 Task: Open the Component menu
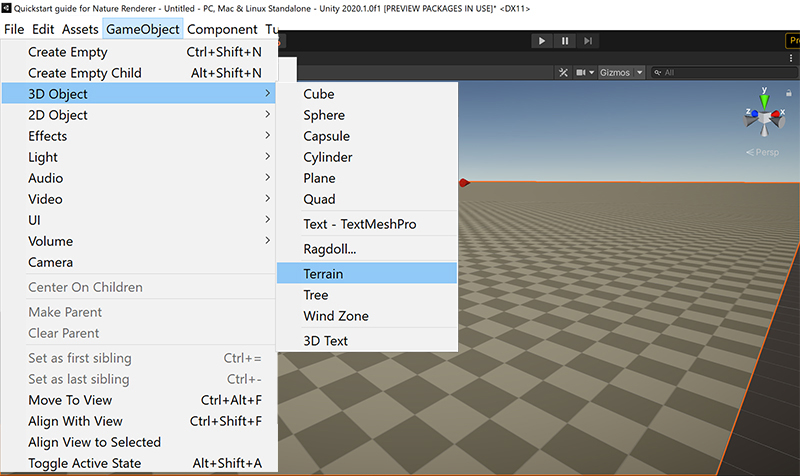(x=222, y=29)
